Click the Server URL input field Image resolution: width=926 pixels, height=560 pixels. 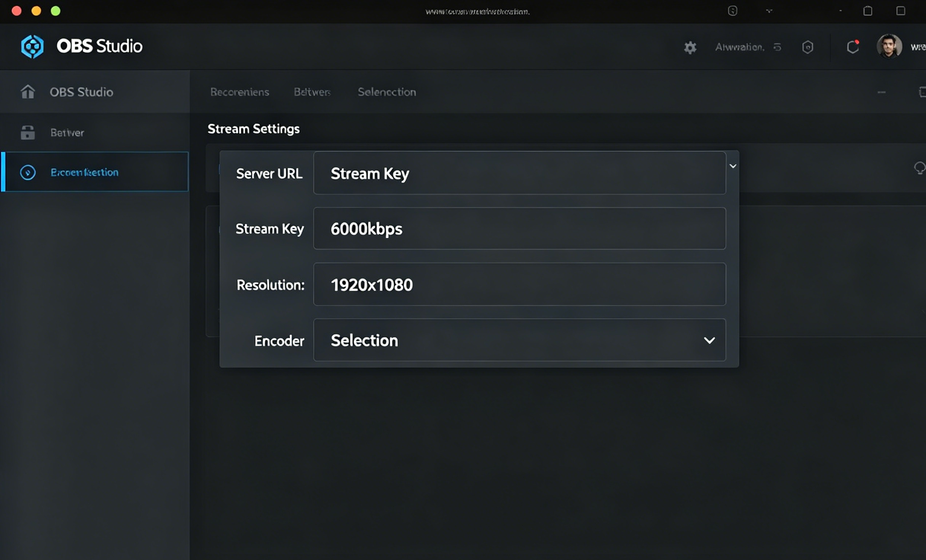(x=519, y=173)
